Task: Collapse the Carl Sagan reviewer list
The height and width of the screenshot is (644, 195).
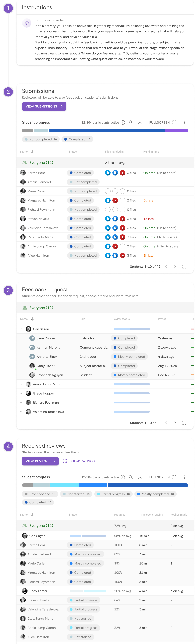Action: pos(21,329)
